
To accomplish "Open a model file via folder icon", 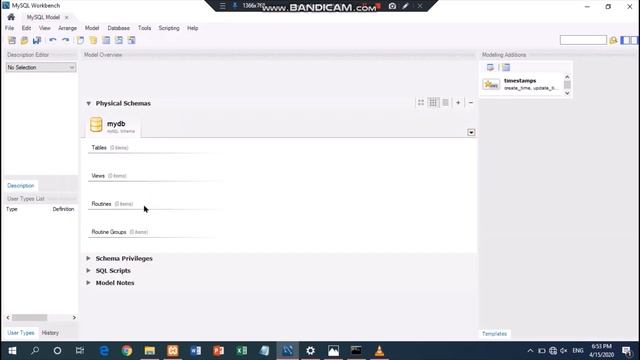I will 24,40.
